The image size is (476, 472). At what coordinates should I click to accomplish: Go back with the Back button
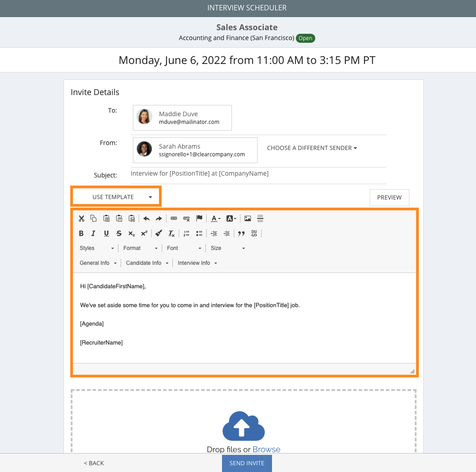point(94,463)
